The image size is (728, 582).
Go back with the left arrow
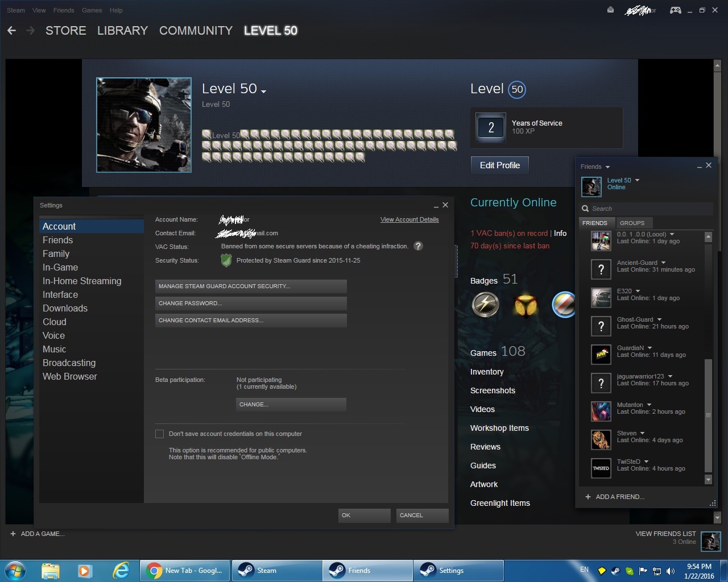[11, 31]
